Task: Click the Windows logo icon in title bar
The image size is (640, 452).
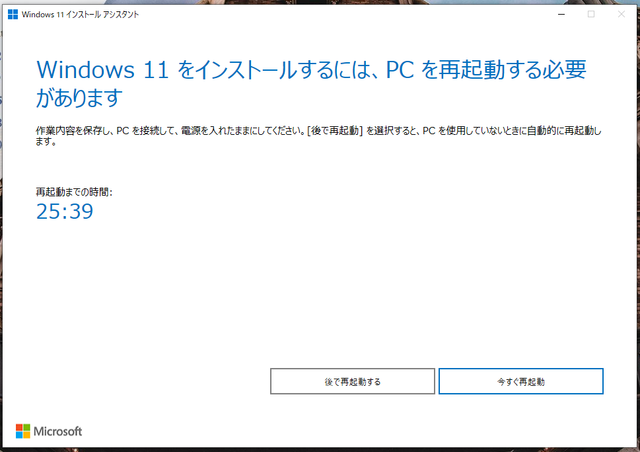Action: tap(13, 15)
